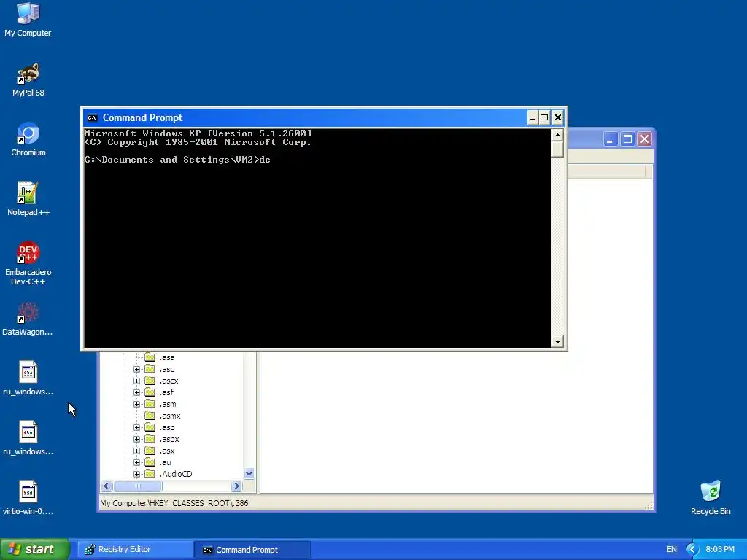Expand the .aspx key

(136, 439)
